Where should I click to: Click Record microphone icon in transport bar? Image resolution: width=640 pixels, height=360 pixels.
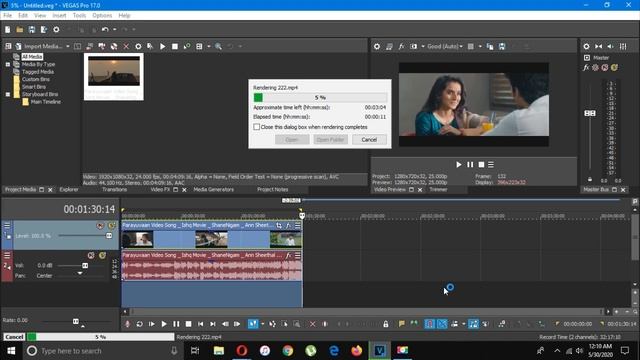click(x=127, y=324)
